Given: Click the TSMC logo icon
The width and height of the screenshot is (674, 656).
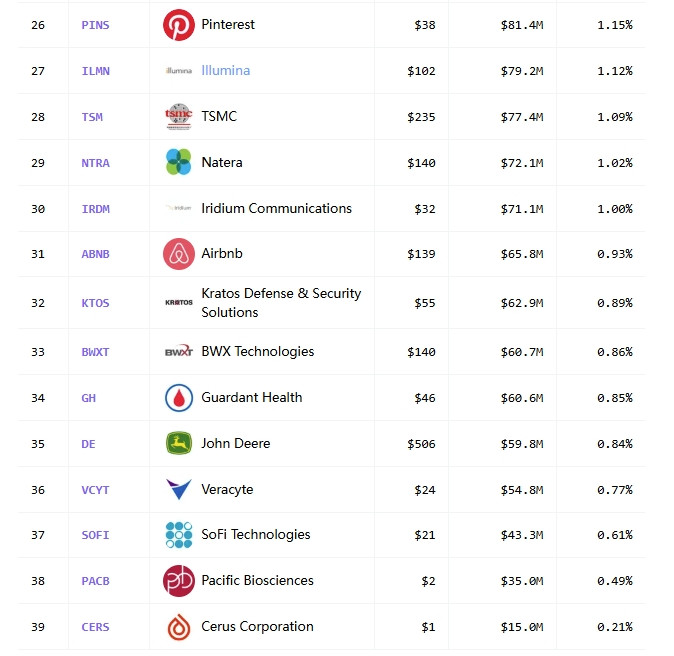Looking at the screenshot, I should (179, 116).
